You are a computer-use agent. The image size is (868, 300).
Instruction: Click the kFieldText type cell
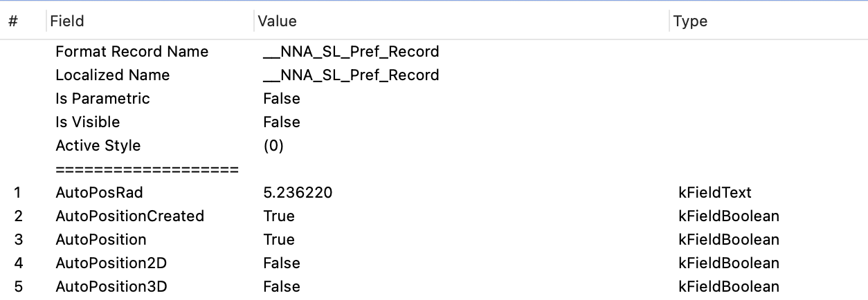coord(715,193)
